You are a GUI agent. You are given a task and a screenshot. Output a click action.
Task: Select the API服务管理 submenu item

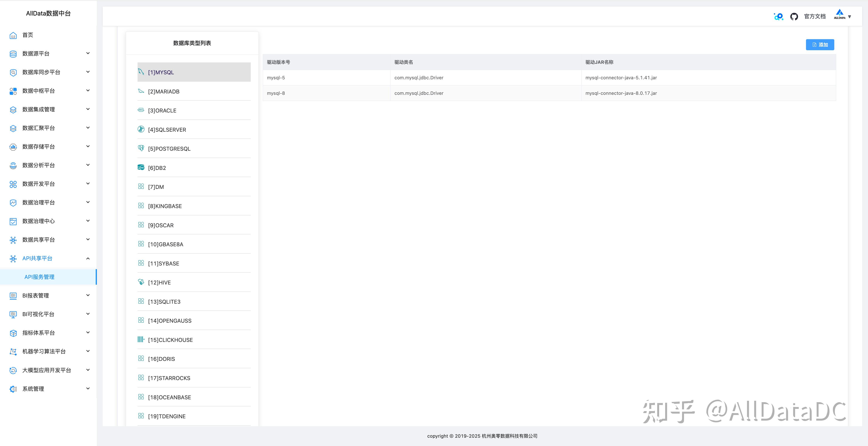48,277
